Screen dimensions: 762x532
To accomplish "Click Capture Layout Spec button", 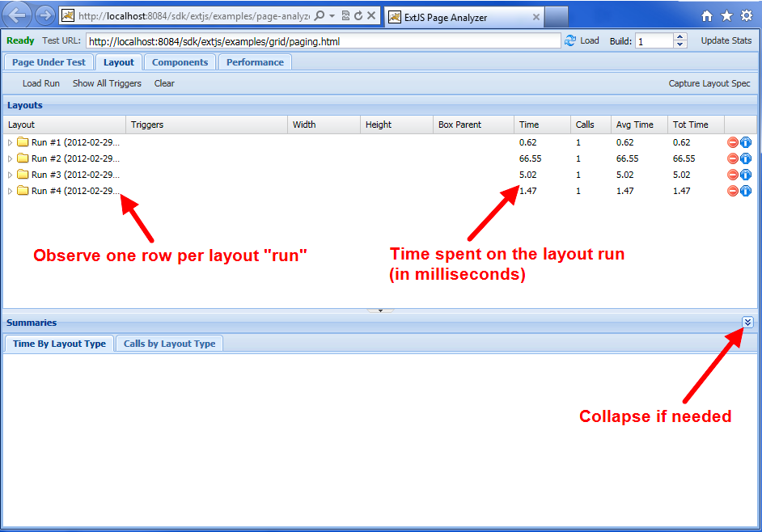I will coord(709,83).
